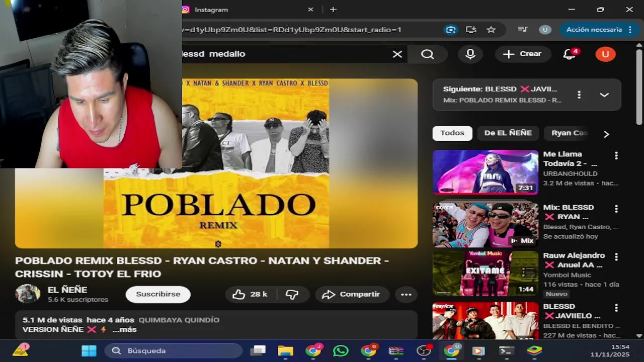Open options for Me Llama Todavía 2
The height and width of the screenshot is (362, 644).
pos(616,156)
